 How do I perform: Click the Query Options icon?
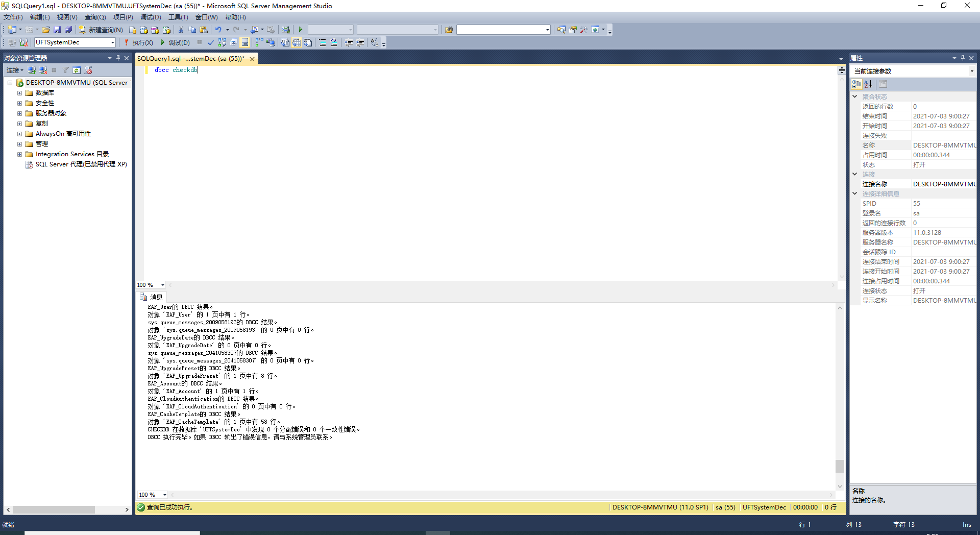(233, 42)
